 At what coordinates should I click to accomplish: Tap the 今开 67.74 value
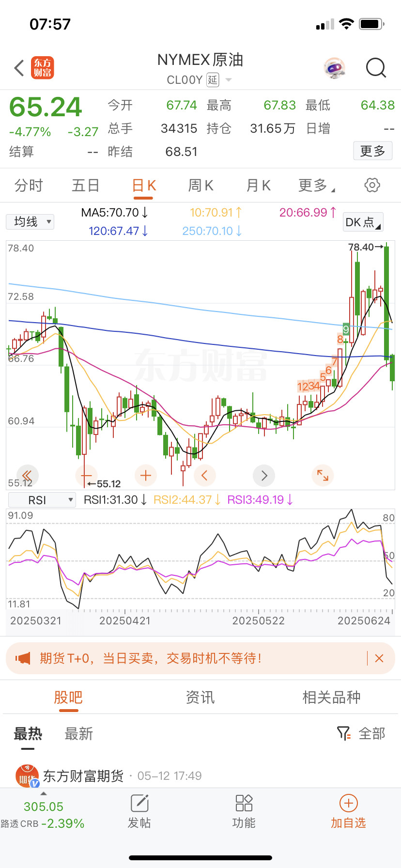coord(182,105)
